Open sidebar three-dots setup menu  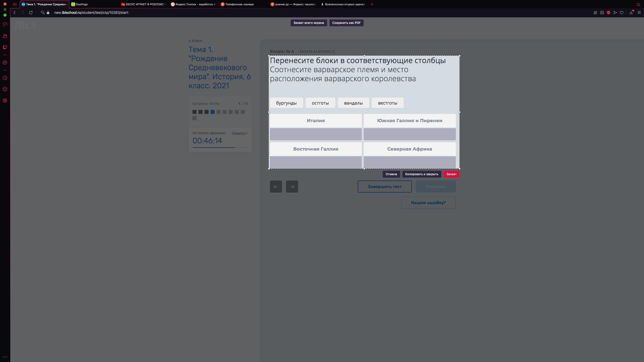(x=5, y=357)
